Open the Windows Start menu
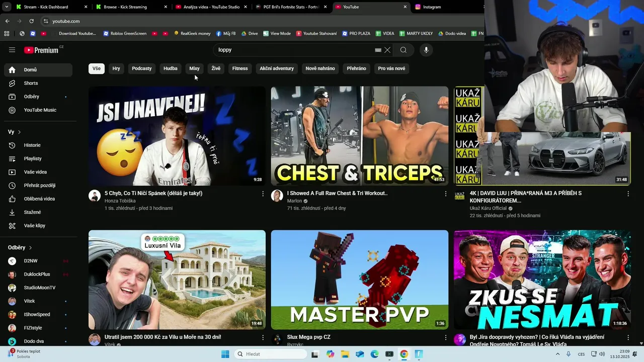The width and height of the screenshot is (644, 362). pyautogui.click(x=225, y=354)
